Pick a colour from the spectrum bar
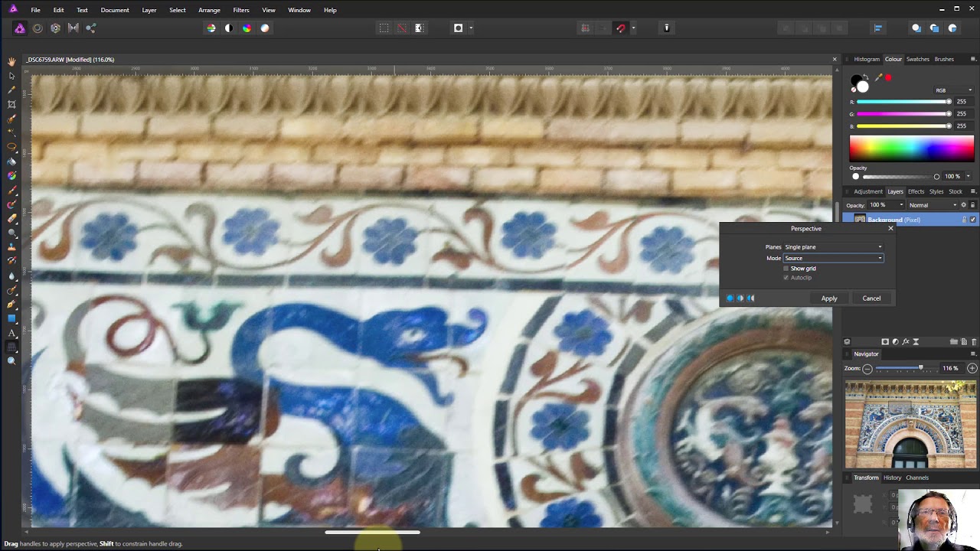Viewport: 980px width, 551px height. [x=911, y=148]
